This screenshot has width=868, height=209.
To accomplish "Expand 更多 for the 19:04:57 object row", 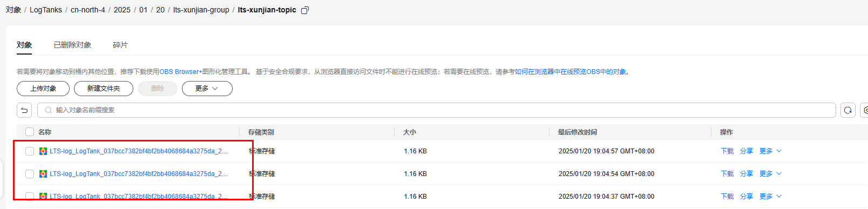I will pos(770,151).
